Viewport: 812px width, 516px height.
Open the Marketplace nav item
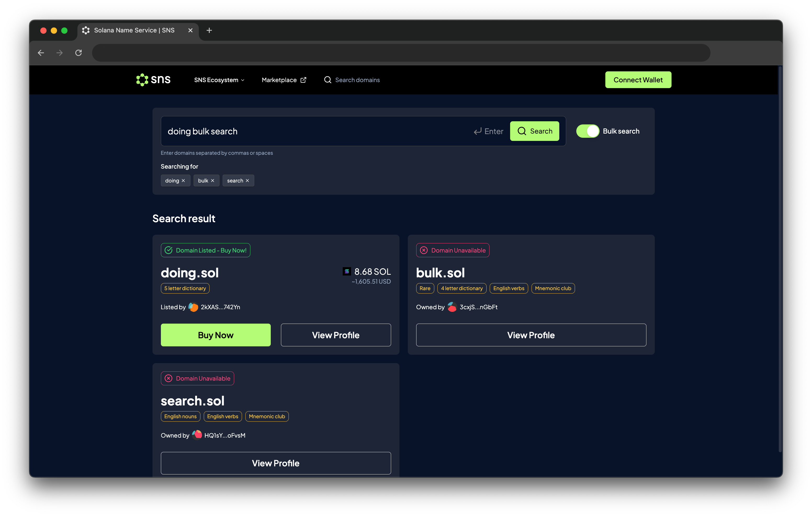click(279, 80)
